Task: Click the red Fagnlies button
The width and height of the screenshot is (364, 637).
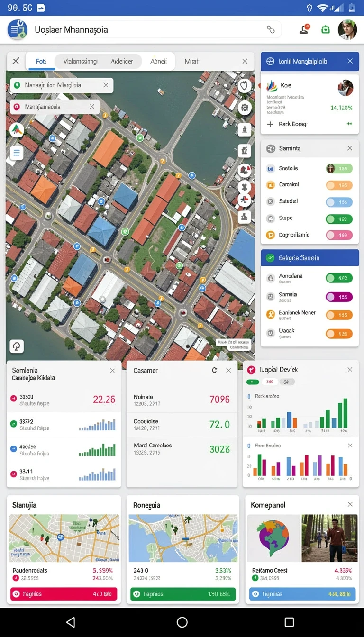Action: point(64,594)
